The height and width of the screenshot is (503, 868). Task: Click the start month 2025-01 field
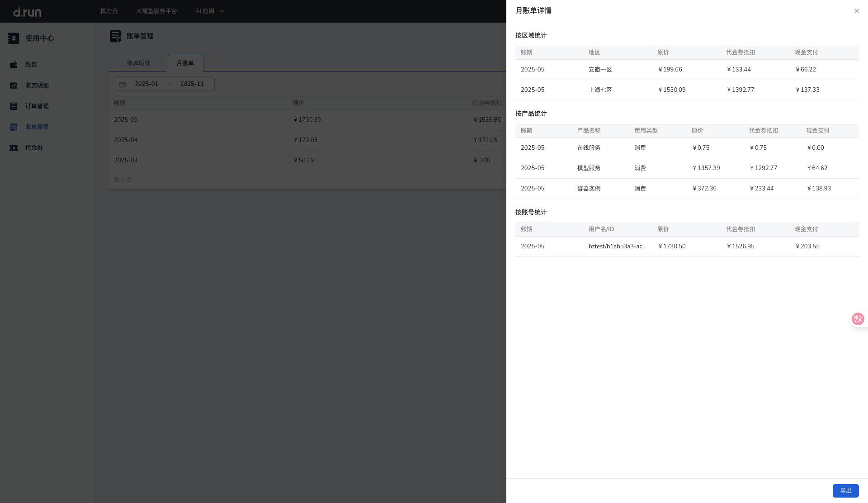coord(146,84)
